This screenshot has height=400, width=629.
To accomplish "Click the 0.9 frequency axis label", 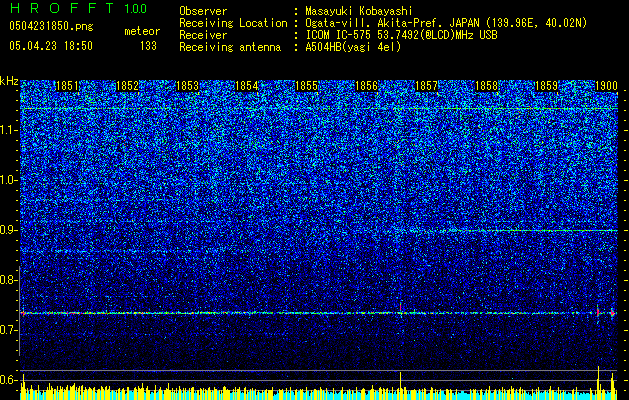I will point(9,230).
